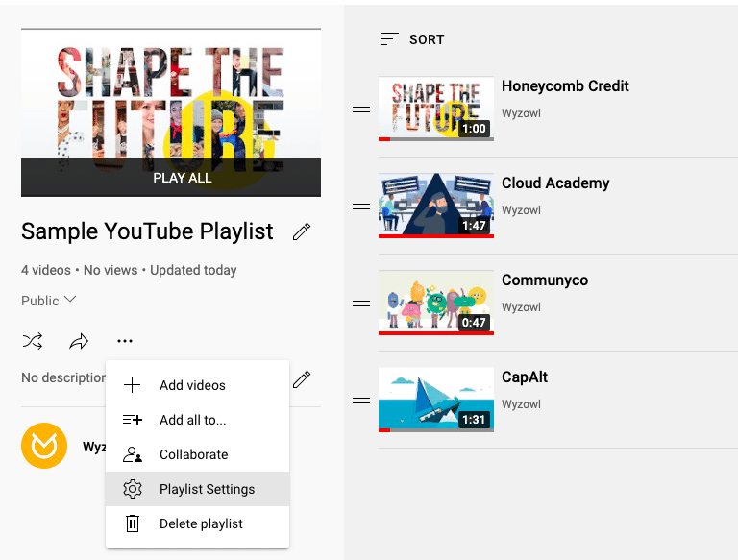Image resolution: width=738 pixels, height=560 pixels.
Task: Click drag handle beside Cloud Academy
Action: 361,207
